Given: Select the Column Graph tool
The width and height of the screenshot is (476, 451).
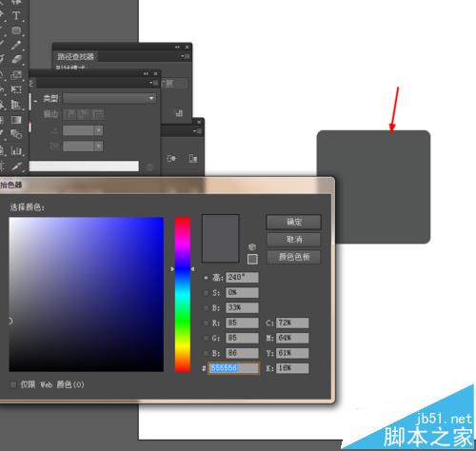Looking at the screenshot, I should [x=16, y=150].
